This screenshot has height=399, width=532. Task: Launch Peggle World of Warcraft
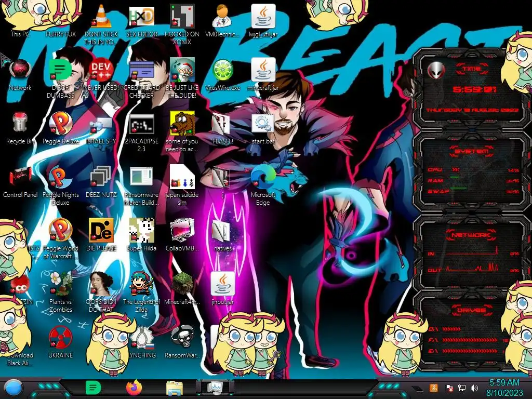(x=60, y=240)
